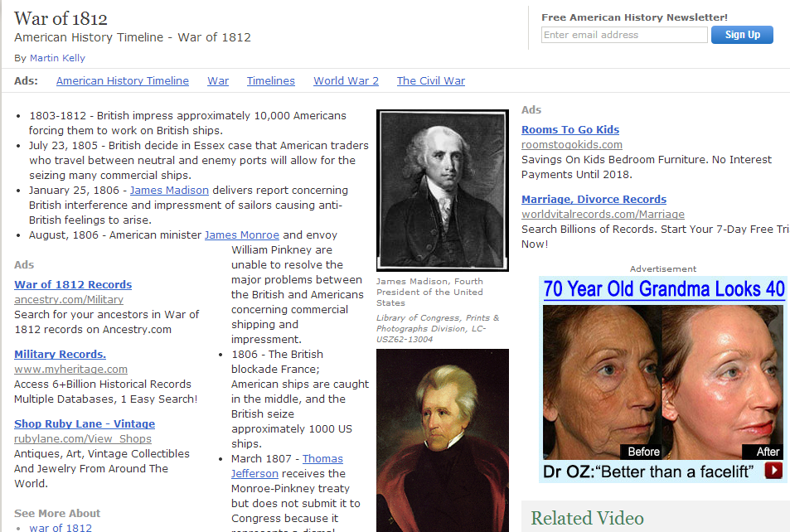Follow the Thomas Jefferson link
Screen dimensions: 790x532
287,466
